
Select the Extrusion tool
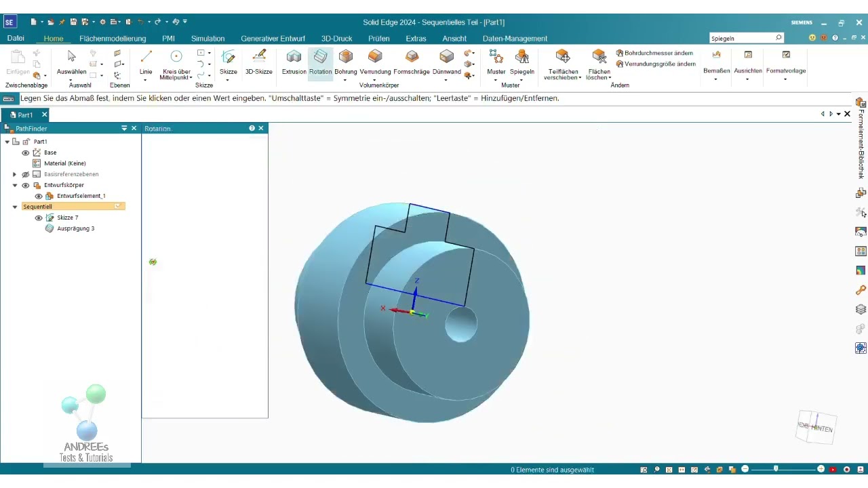pyautogui.click(x=294, y=62)
